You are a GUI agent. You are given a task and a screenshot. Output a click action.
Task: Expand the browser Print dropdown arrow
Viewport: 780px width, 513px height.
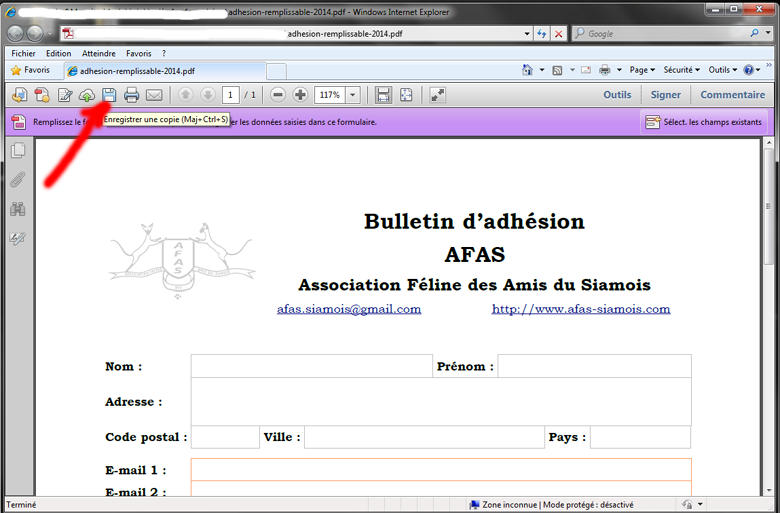coord(619,70)
